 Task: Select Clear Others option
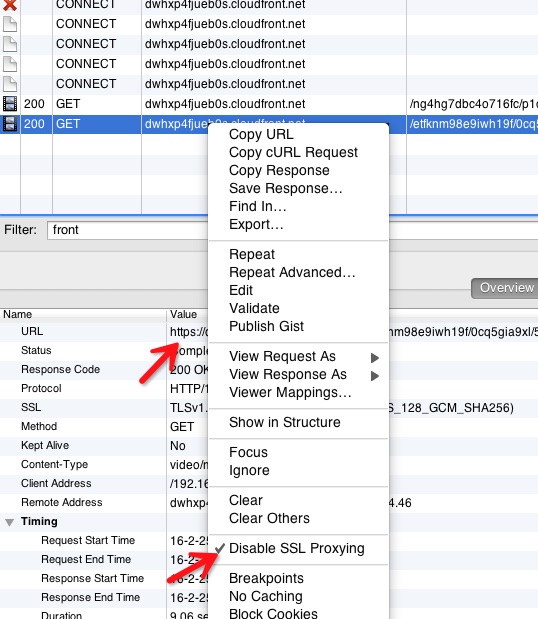click(269, 518)
